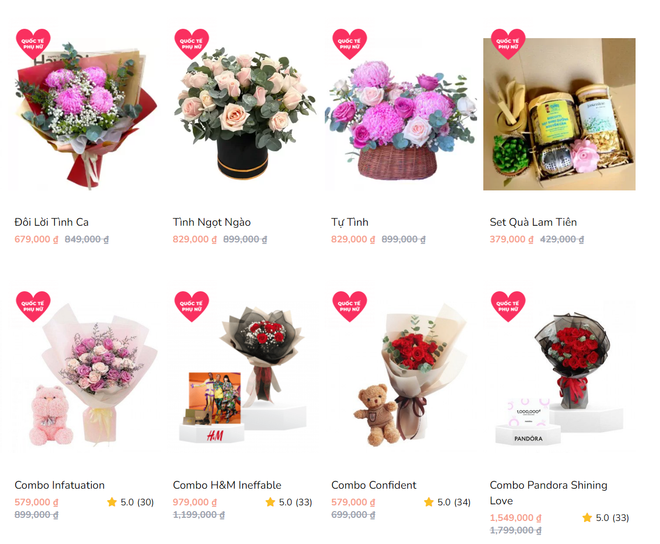
Task: Click heart badge on Tự Tình product
Action: coord(350,44)
